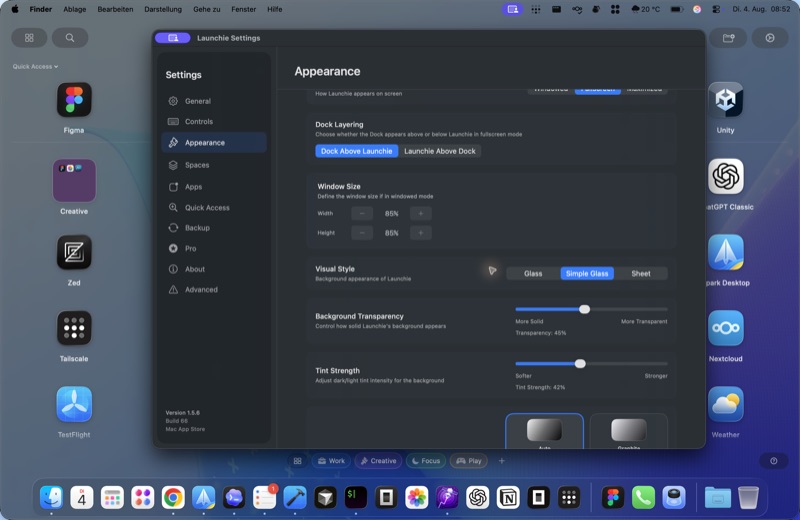
Task: Open Notion from the Dock
Action: click(508, 497)
